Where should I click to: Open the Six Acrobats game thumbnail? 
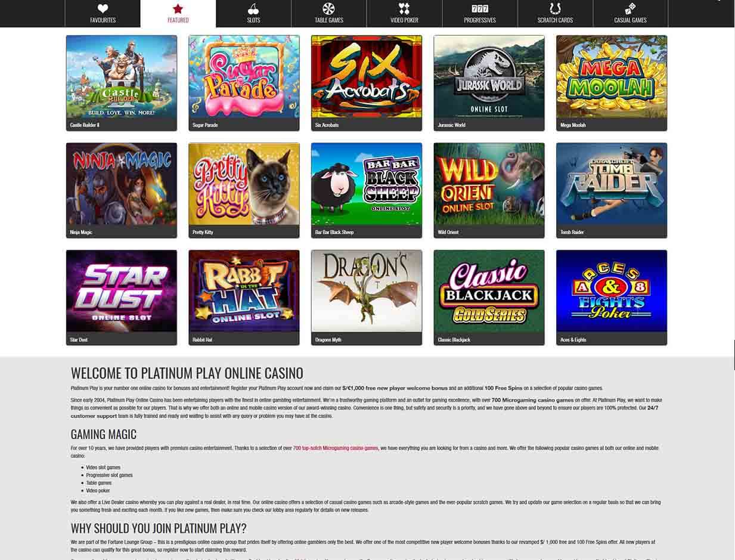367,77
